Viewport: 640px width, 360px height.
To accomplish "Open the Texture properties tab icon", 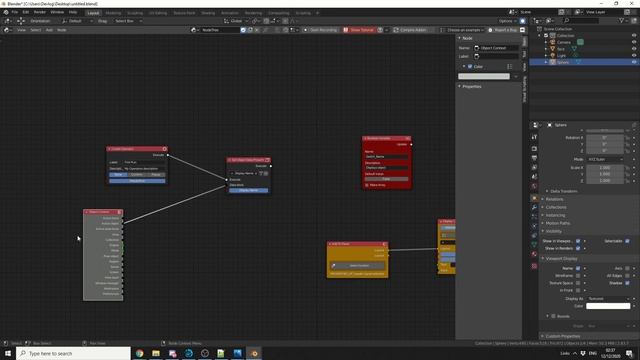I will pos(534,266).
